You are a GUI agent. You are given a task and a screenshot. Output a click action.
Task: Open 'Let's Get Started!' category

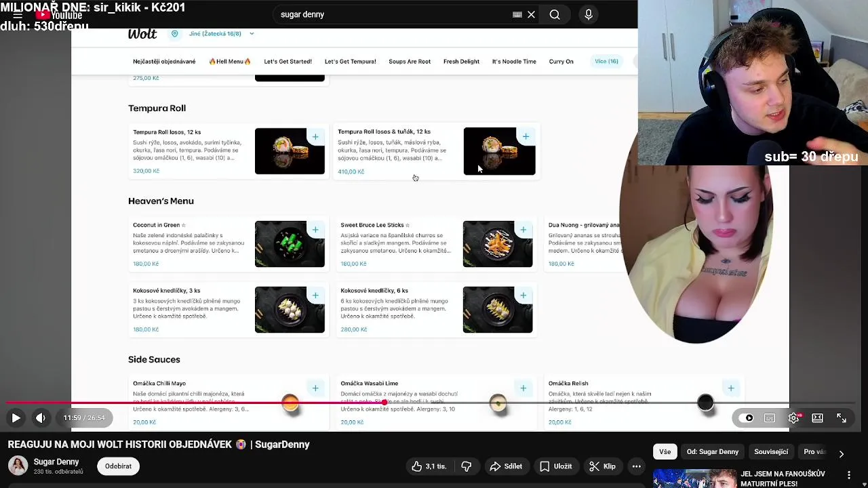288,62
